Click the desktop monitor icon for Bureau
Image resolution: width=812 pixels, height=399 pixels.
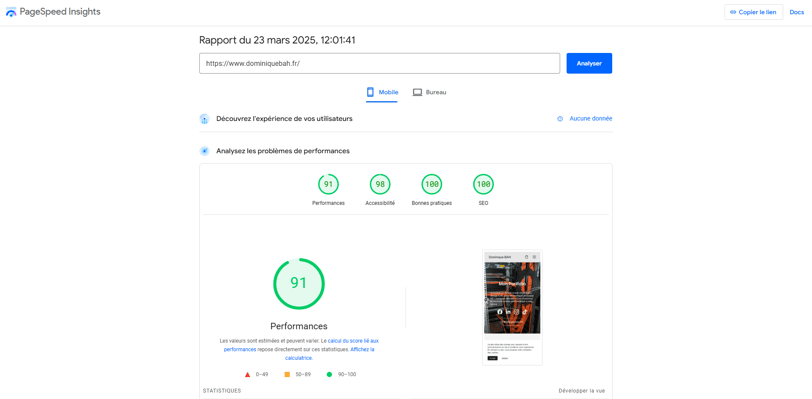(x=417, y=92)
